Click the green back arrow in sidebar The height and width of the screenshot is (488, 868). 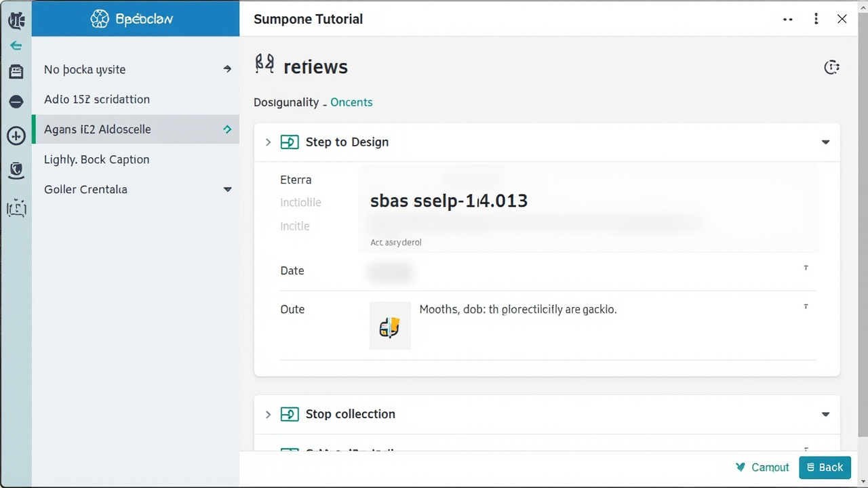pyautogui.click(x=16, y=45)
